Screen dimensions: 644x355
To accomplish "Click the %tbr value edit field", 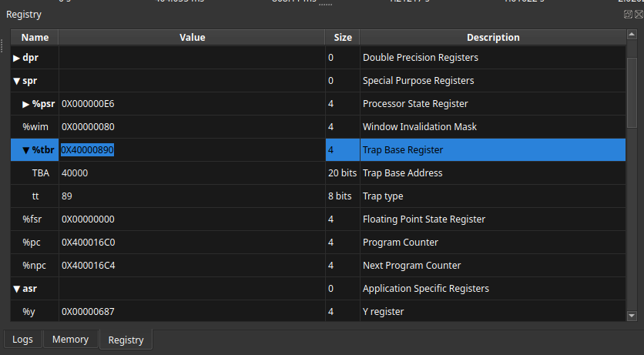I will point(191,150).
